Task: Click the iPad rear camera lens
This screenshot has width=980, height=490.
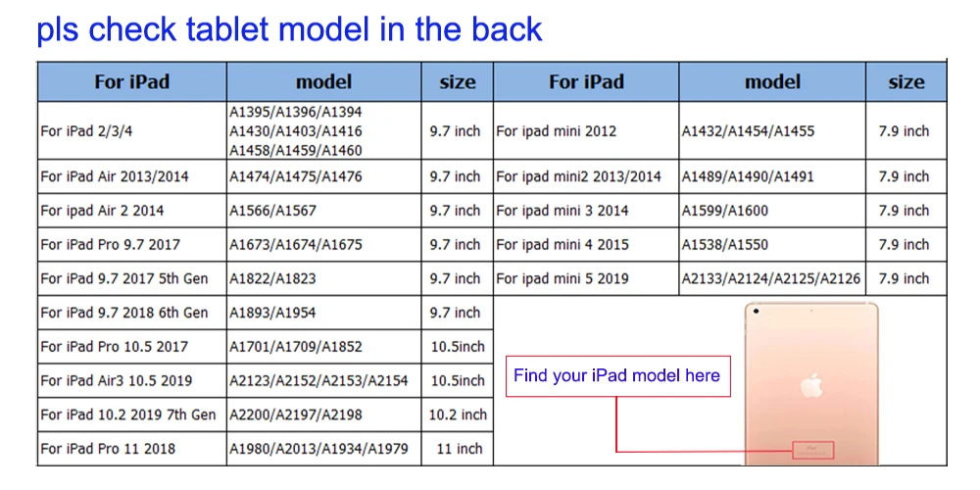Action: pyautogui.click(x=757, y=312)
